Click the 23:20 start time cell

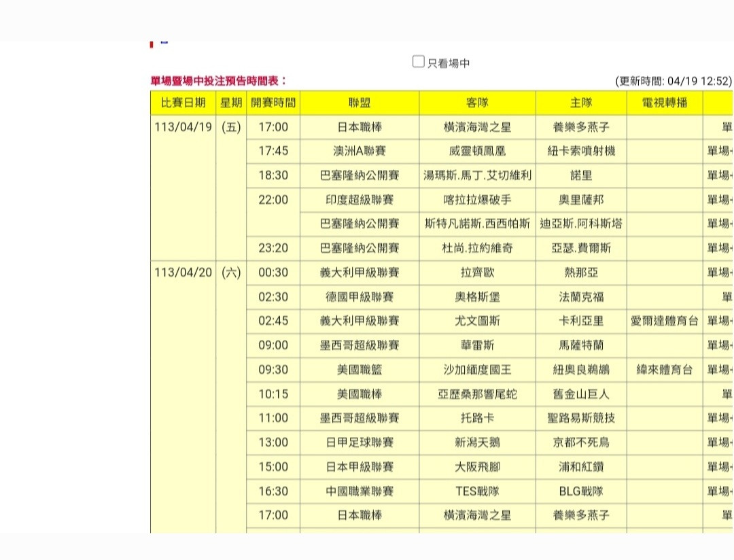point(273,248)
